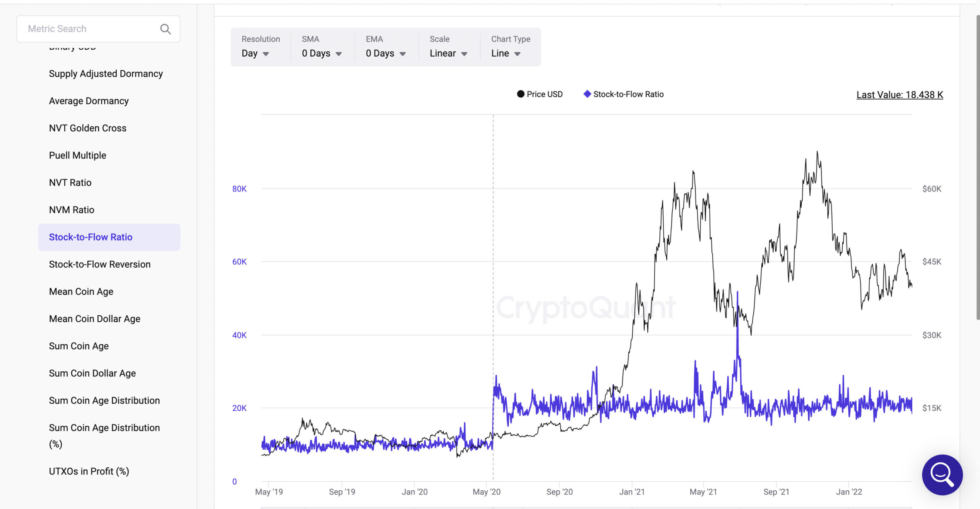980x509 pixels.
Task: Click the 40K left axis label
Action: [239, 335]
